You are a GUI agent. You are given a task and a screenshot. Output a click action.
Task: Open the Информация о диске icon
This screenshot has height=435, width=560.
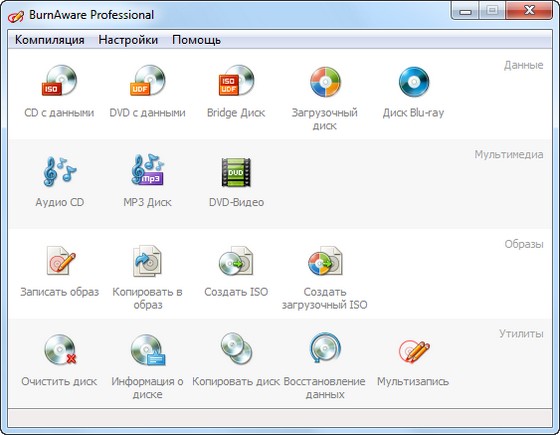(x=148, y=350)
